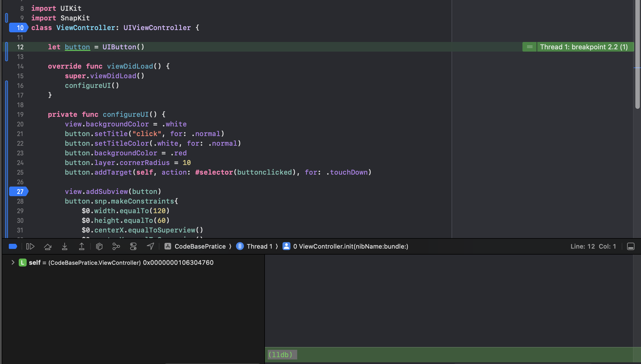
Task: Continue program execution in debug bar
Action: [x=30, y=246]
